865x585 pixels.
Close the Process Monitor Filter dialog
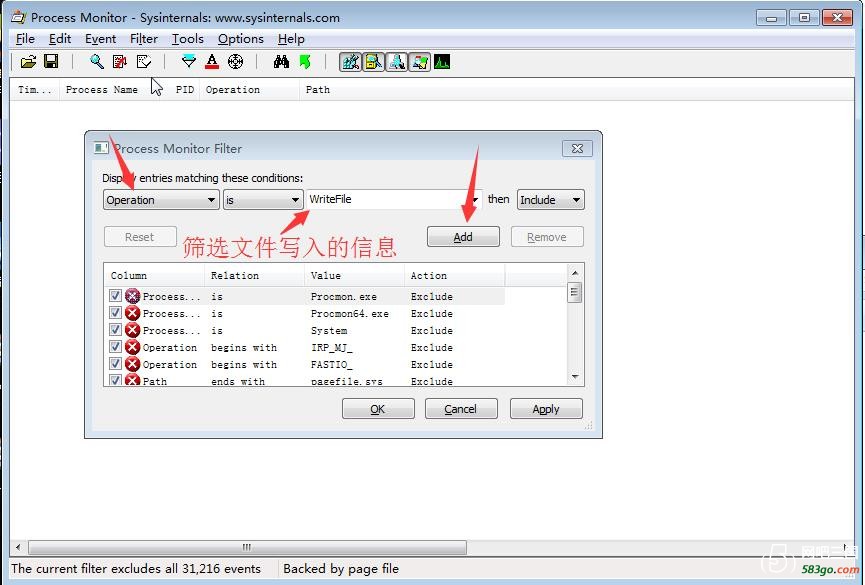577,148
